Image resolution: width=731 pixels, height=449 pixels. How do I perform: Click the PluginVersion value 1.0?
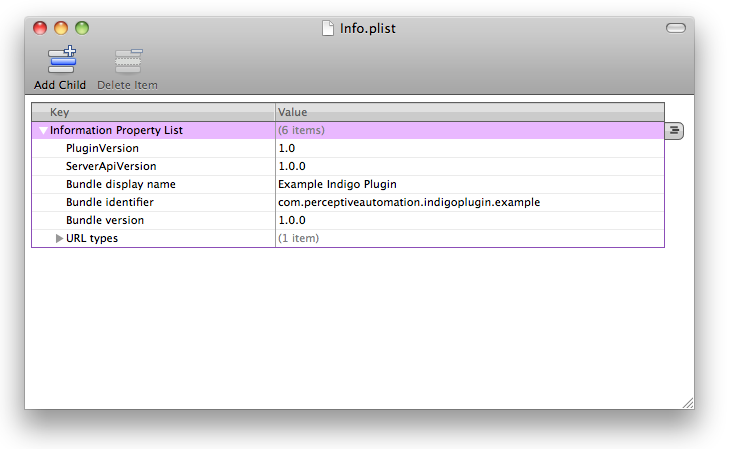coord(286,148)
